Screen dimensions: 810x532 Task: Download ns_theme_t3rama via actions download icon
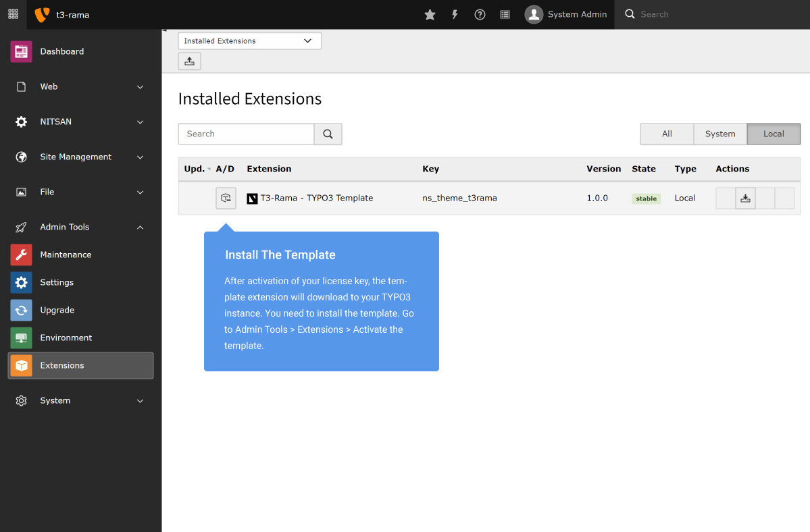tap(745, 198)
